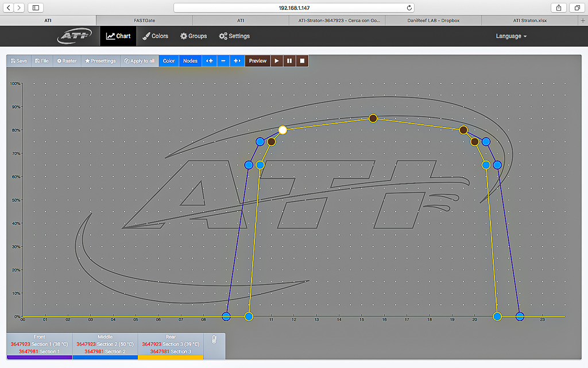Expand the Language dropdown
This screenshot has height=368, width=588.
click(x=511, y=36)
